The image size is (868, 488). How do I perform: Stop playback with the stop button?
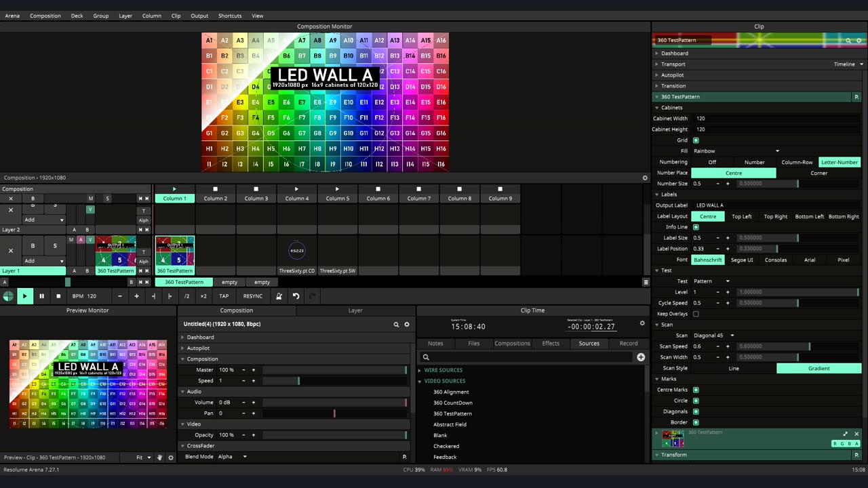point(58,296)
